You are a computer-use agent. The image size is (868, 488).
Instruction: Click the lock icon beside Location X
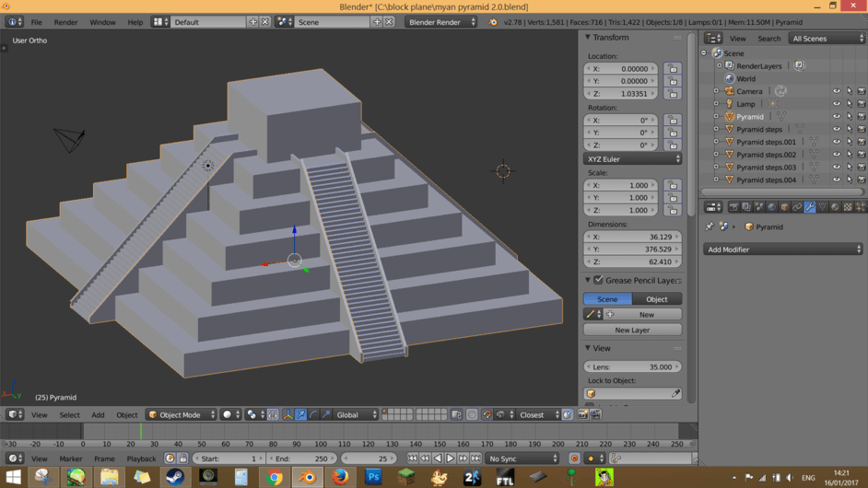pyautogui.click(x=673, y=69)
